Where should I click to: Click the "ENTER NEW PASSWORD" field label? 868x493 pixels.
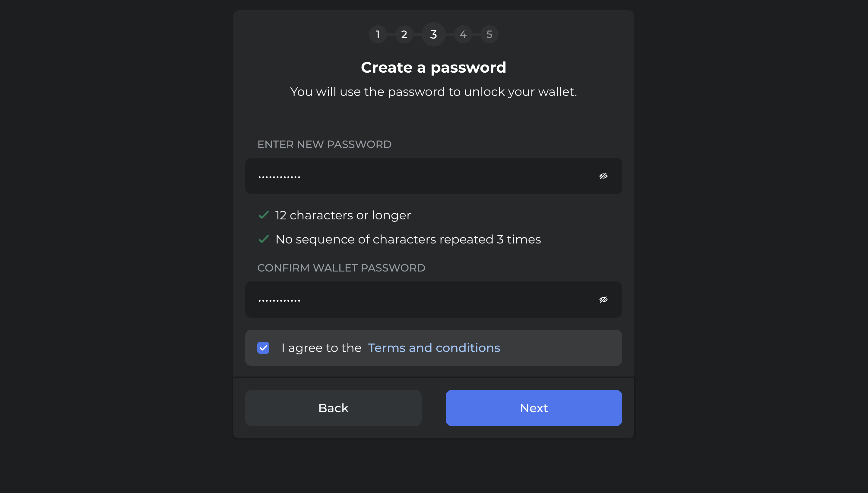pyautogui.click(x=324, y=144)
